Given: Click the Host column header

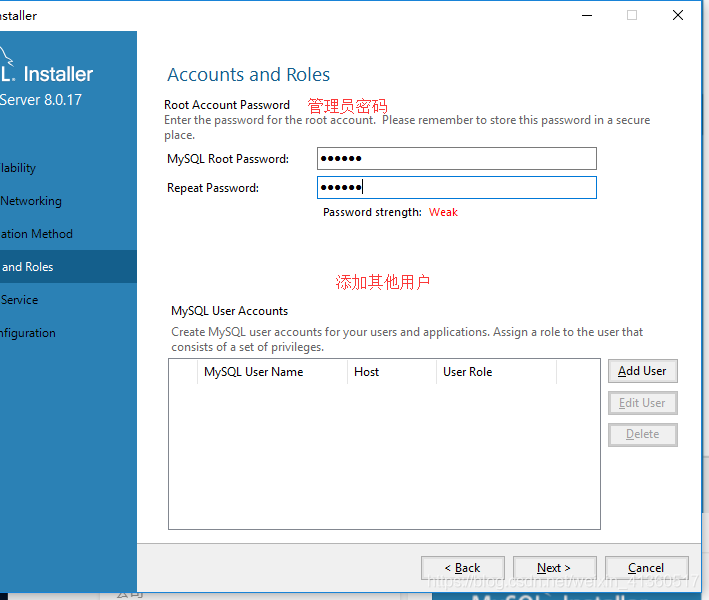Looking at the screenshot, I should coord(392,372).
